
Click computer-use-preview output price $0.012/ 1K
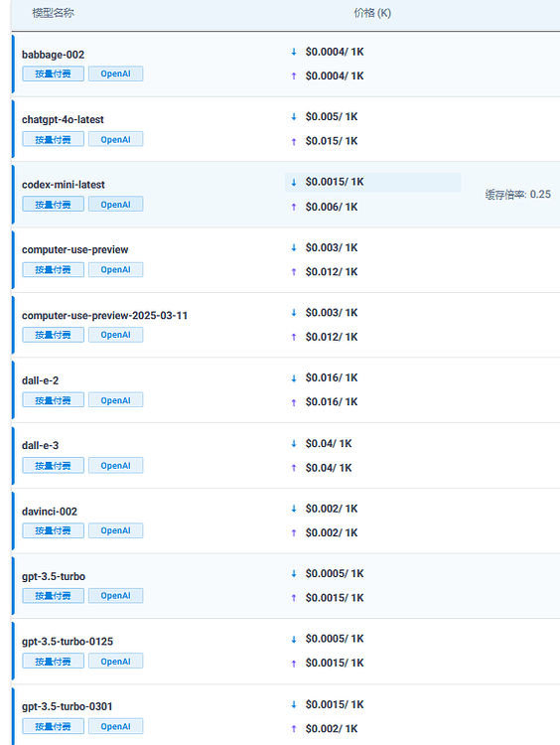pyautogui.click(x=332, y=272)
